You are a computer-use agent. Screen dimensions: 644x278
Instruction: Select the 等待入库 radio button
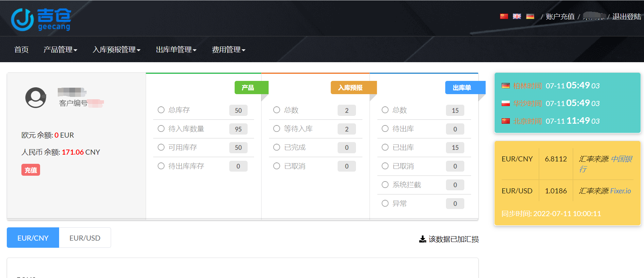click(x=276, y=128)
